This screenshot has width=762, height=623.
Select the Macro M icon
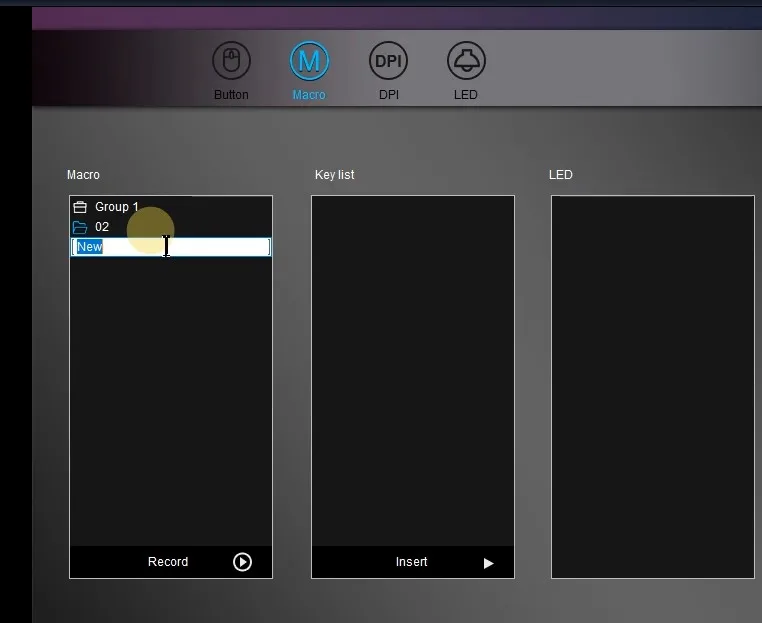pos(309,61)
